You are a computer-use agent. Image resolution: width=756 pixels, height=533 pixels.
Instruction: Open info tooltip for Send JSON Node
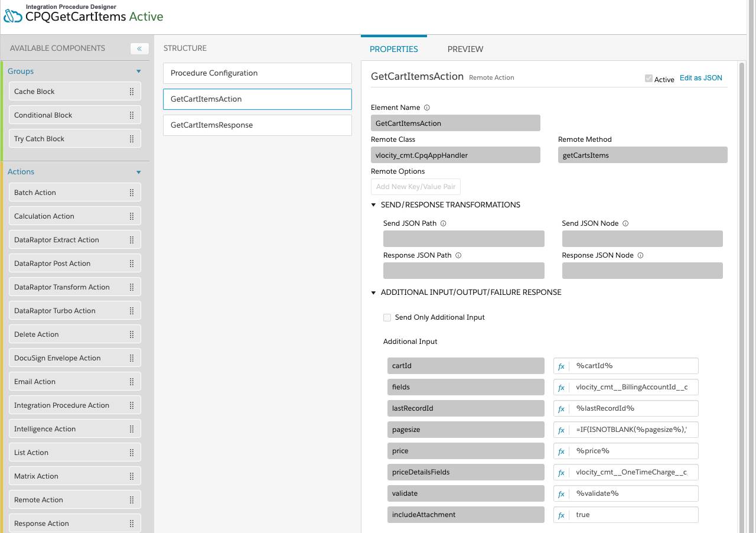pos(625,223)
